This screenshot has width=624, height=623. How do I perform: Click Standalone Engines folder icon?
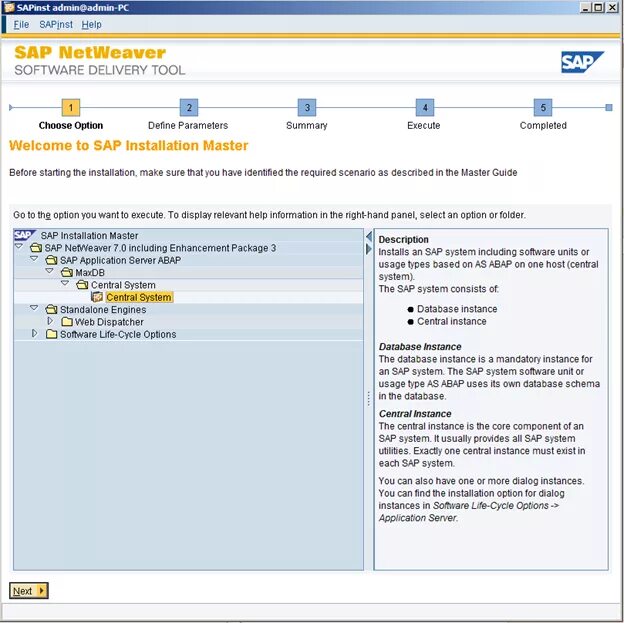pyautogui.click(x=51, y=310)
